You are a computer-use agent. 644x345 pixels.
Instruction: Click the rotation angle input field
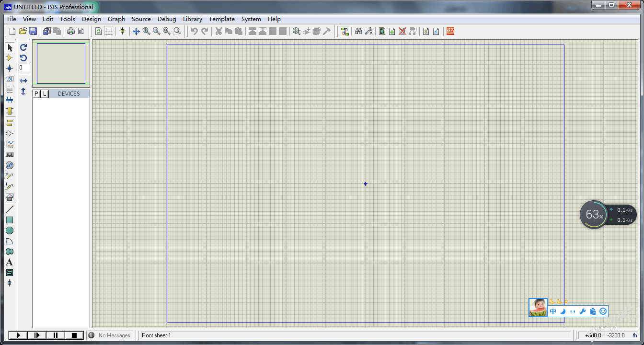(24, 68)
